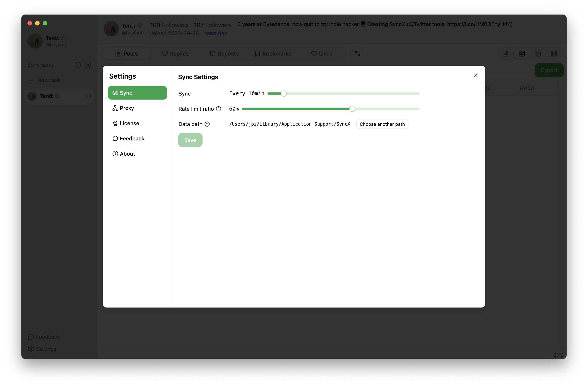Click the Export button

click(549, 70)
